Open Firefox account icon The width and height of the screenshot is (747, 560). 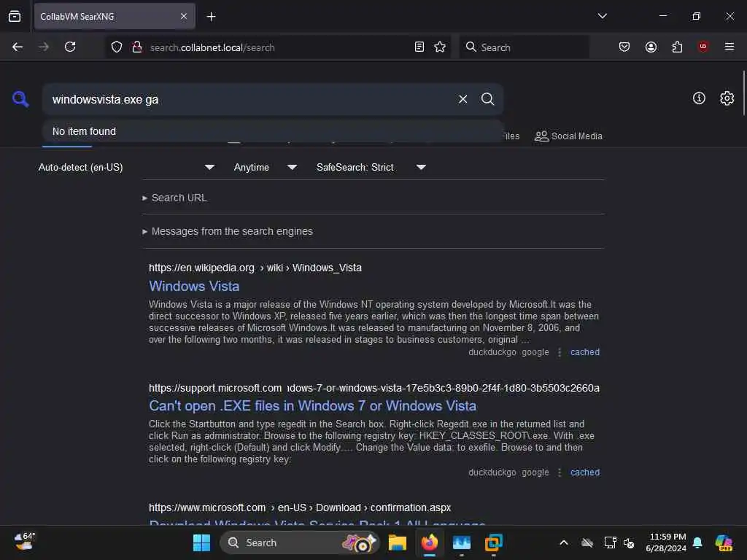[x=651, y=47]
